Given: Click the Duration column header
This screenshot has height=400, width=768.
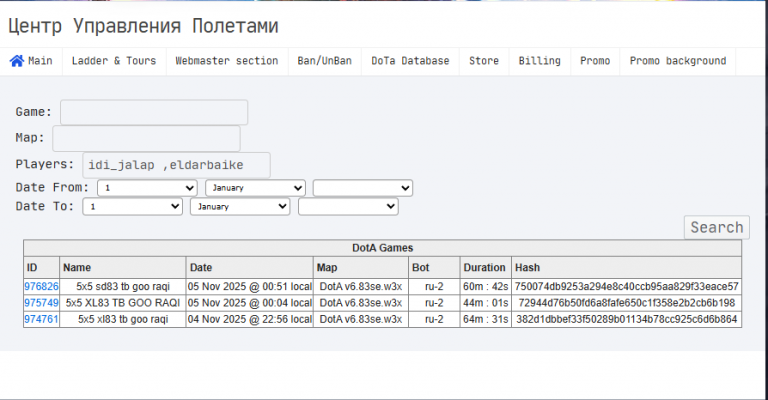Looking at the screenshot, I should [x=484, y=267].
